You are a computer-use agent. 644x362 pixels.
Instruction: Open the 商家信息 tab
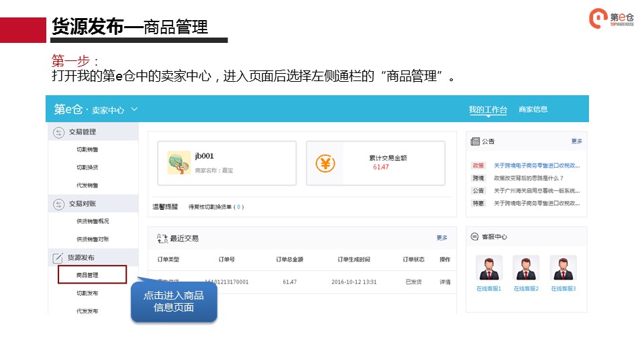(533, 109)
